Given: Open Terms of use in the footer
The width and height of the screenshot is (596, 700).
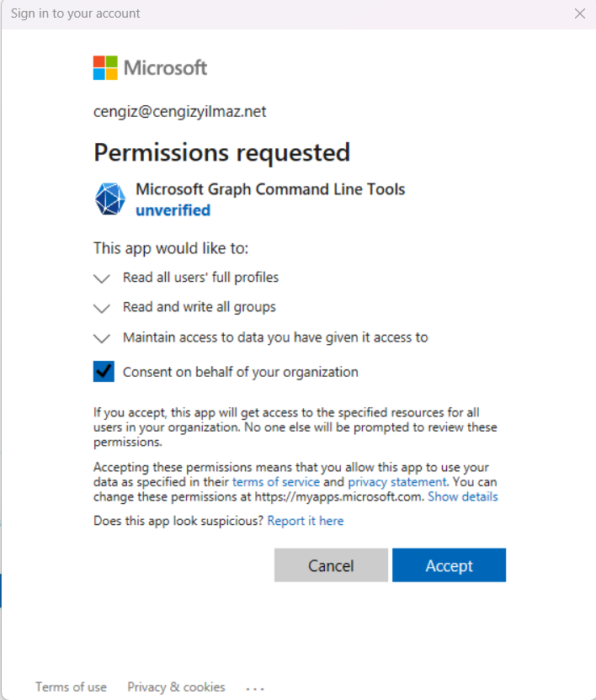Looking at the screenshot, I should [x=71, y=687].
